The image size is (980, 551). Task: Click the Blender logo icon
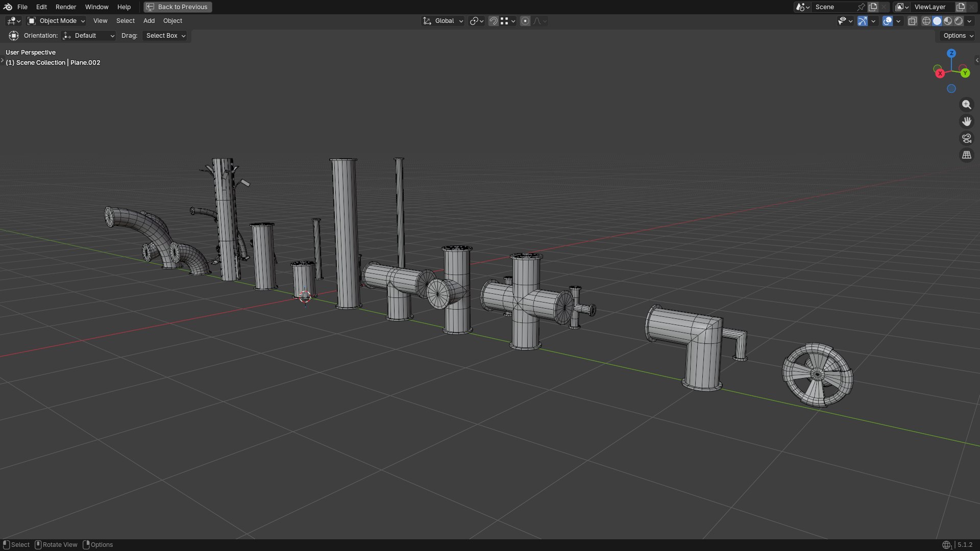[x=8, y=7]
